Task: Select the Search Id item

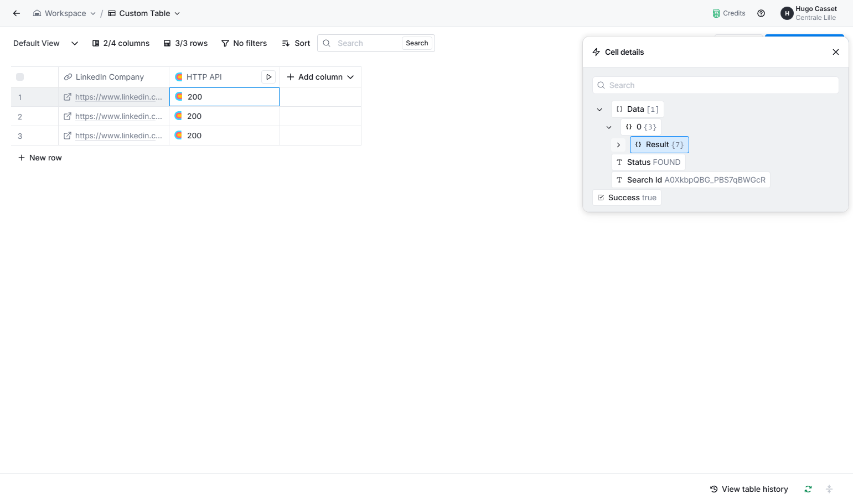Action: click(x=690, y=180)
